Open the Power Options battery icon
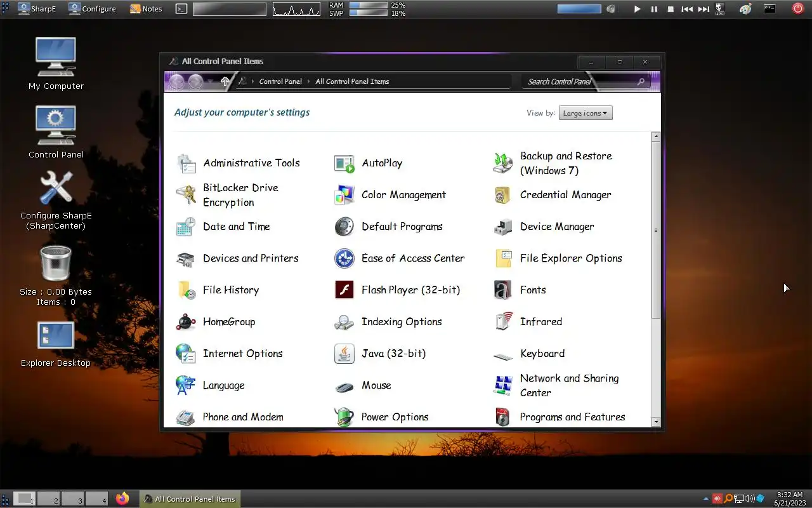Viewport: 812px width, 508px height. (344, 417)
